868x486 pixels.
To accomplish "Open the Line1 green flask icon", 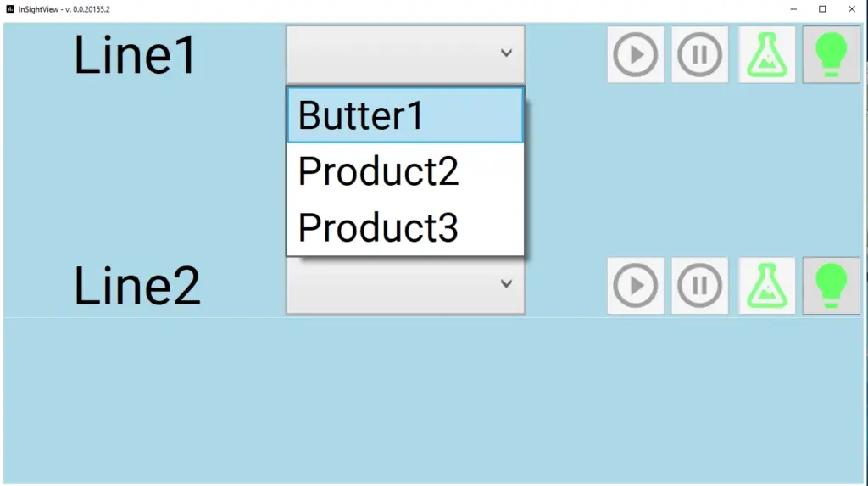I will (766, 55).
